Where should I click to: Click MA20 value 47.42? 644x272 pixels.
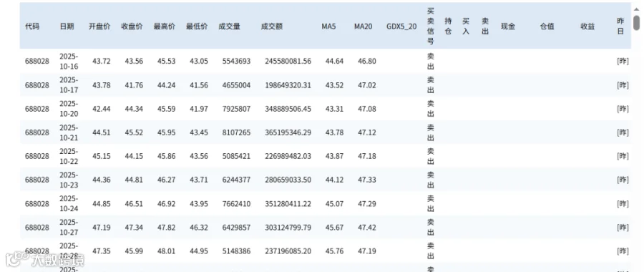click(x=367, y=228)
